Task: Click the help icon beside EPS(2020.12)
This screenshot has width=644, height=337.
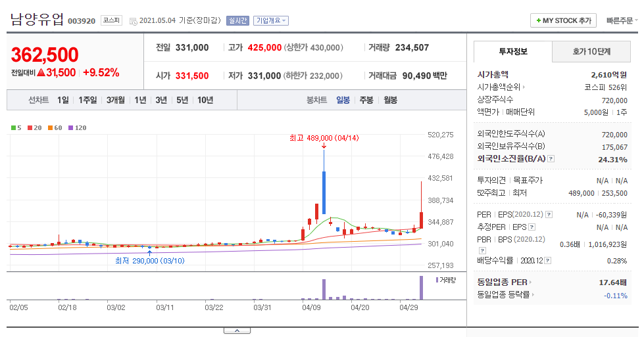Action: tap(549, 214)
